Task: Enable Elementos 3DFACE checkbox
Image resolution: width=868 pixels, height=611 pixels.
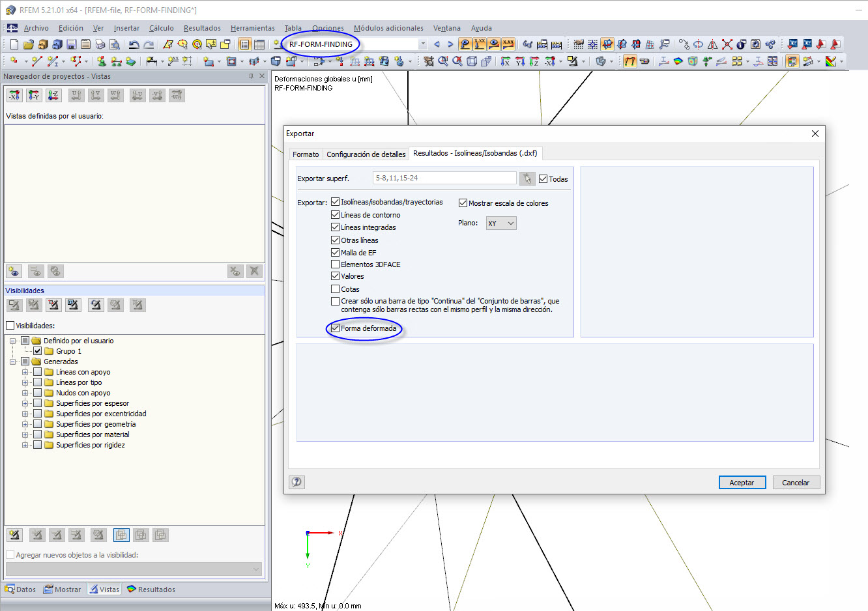Action: 335,264
